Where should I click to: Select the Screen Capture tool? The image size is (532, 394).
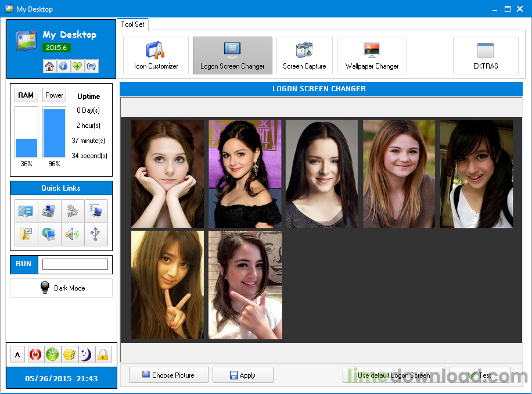304,55
